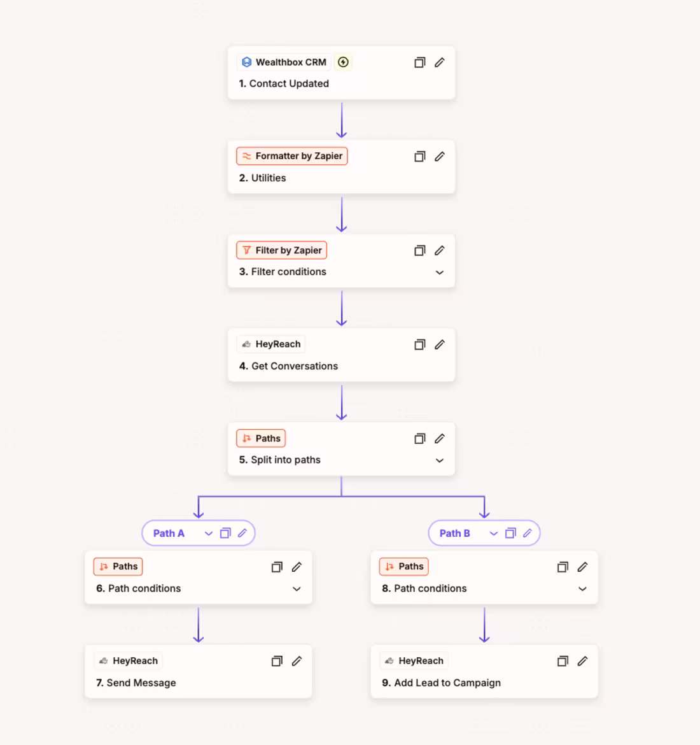Copy the Add Lead to Campaign step
The width and height of the screenshot is (700, 745).
coord(563,662)
